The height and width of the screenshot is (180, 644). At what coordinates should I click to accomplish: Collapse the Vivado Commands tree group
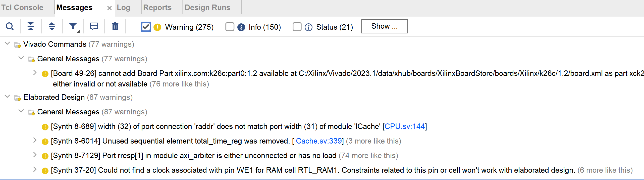point(8,43)
